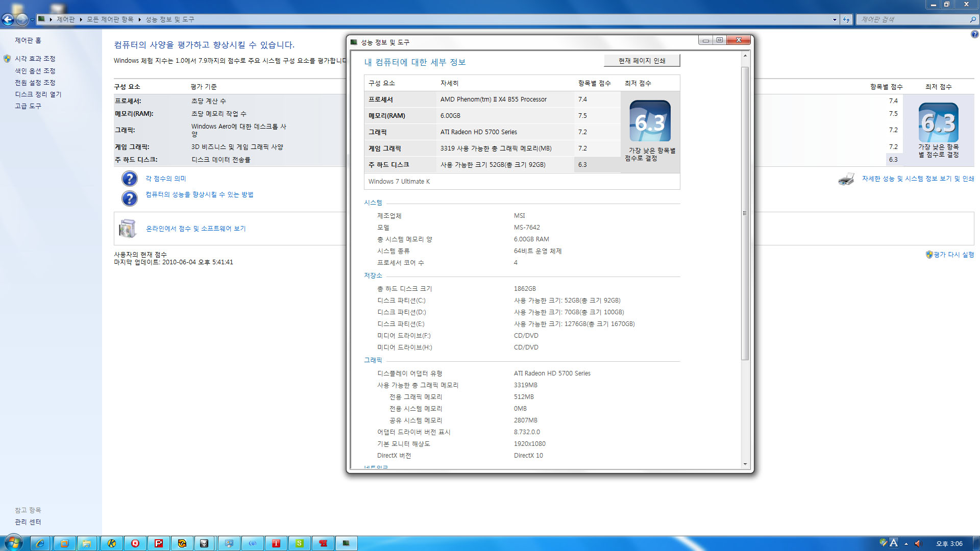Open 제어판 홈 link in sidebar
980x551 pixels.
(28, 40)
